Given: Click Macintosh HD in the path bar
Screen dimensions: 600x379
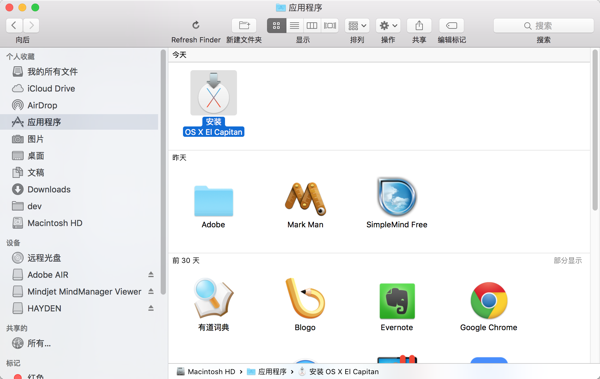Looking at the screenshot, I should coord(206,372).
